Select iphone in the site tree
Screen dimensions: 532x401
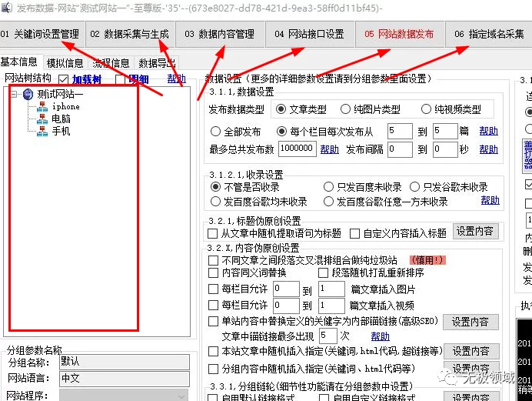point(66,107)
